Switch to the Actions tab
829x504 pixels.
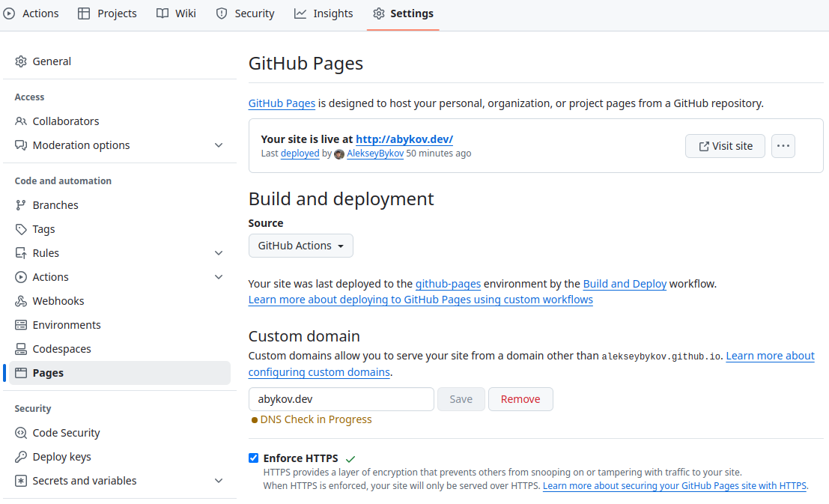pyautogui.click(x=31, y=13)
